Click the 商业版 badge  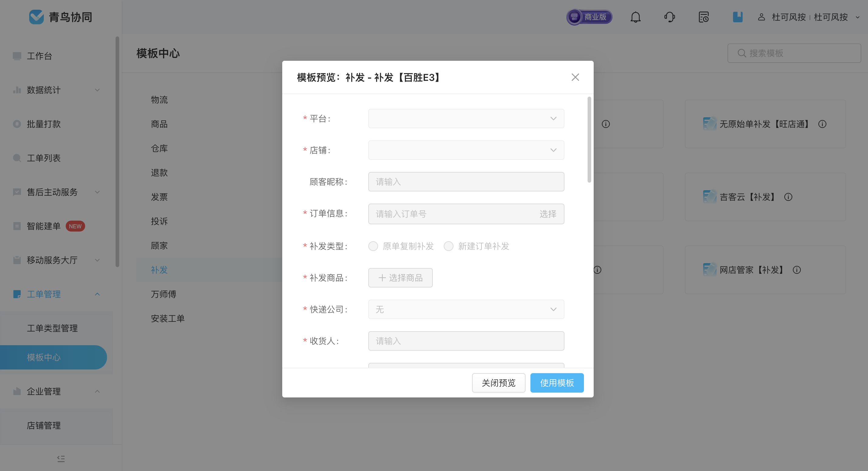click(x=589, y=17)
